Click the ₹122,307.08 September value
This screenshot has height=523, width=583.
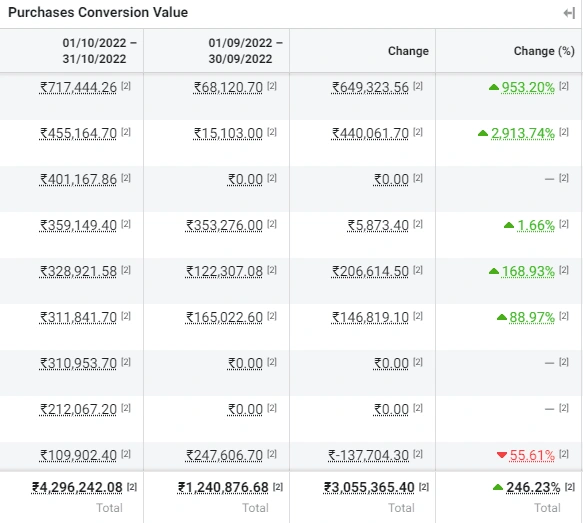224,271
